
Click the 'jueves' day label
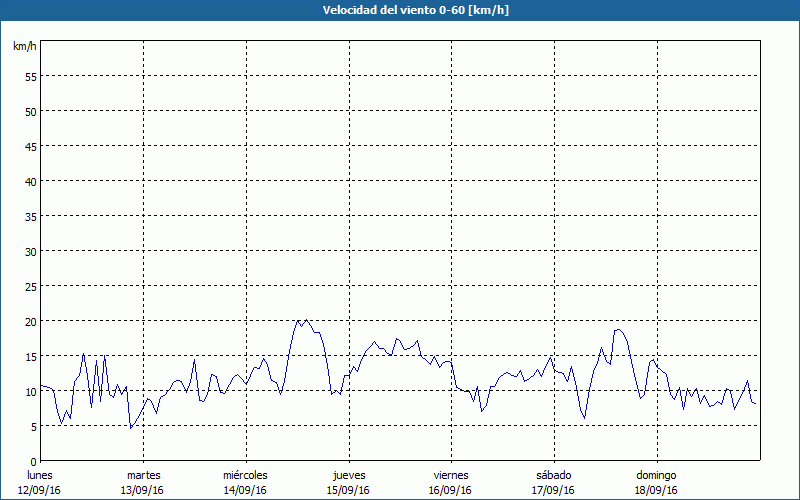(x=349, y=475)
